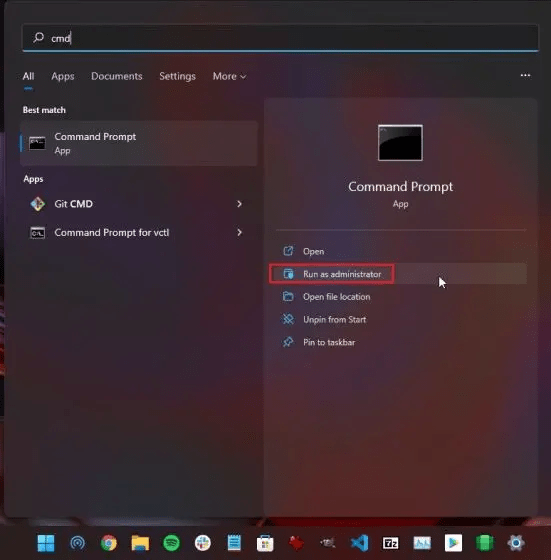Screen dimensions: 551x560
Task: Click the Pin to taskbar pin icon
Action: tap(288, 342)
